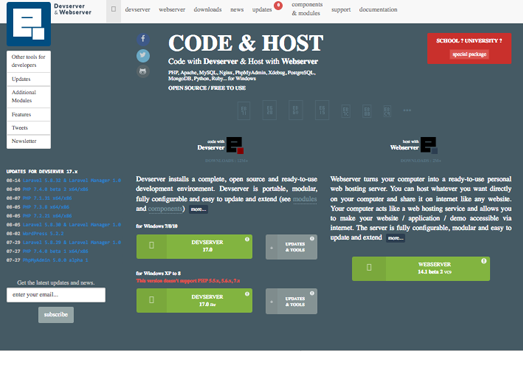Open the Facebook share icon
The height and width of the screenshot is (375, 523).
143,39
